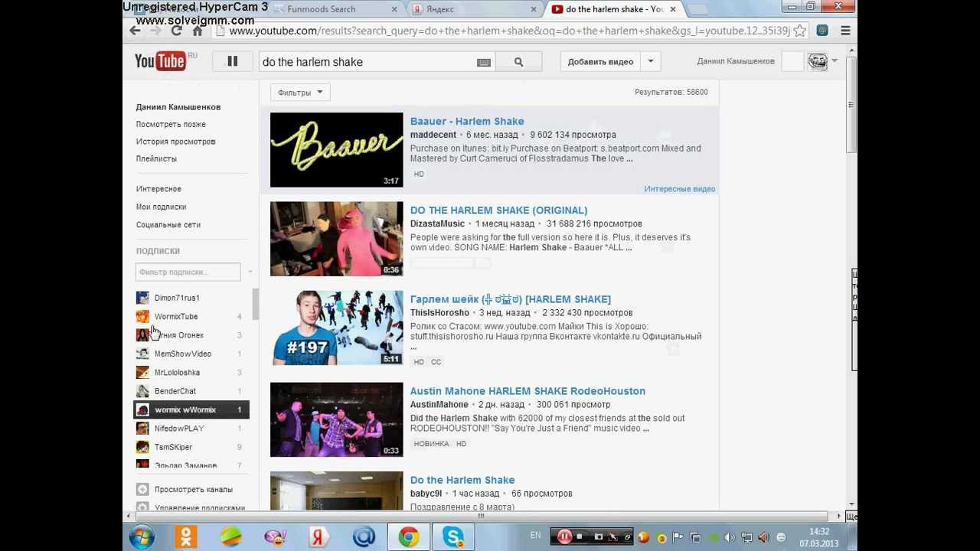Click the Добавить видео button

pos(601,61)
